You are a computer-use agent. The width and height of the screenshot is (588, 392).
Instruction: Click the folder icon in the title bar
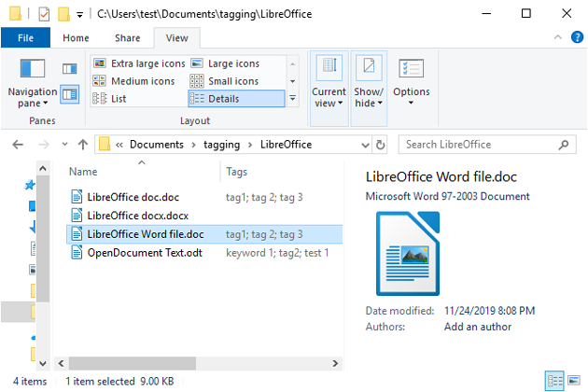click(15, 13)
